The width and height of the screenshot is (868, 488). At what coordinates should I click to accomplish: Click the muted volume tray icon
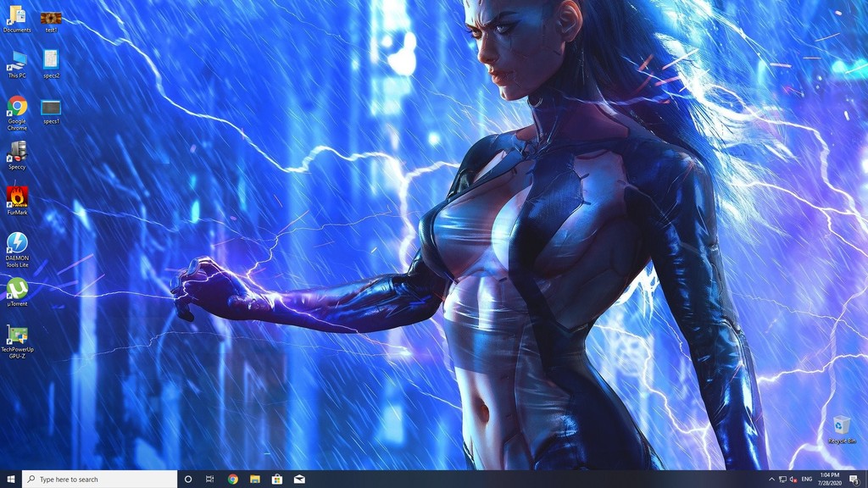tap(793, 480)
